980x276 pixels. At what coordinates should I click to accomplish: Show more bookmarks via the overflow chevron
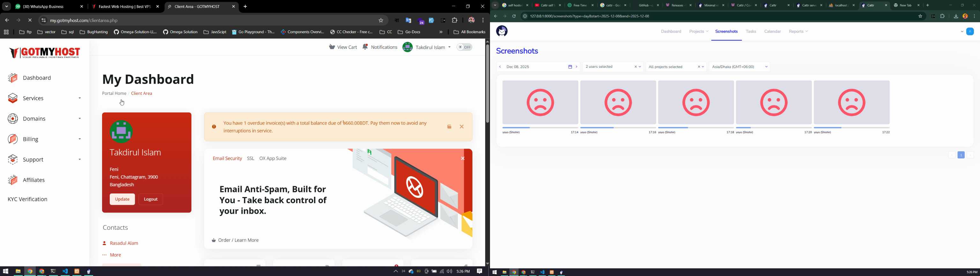(x=441, y=32)
